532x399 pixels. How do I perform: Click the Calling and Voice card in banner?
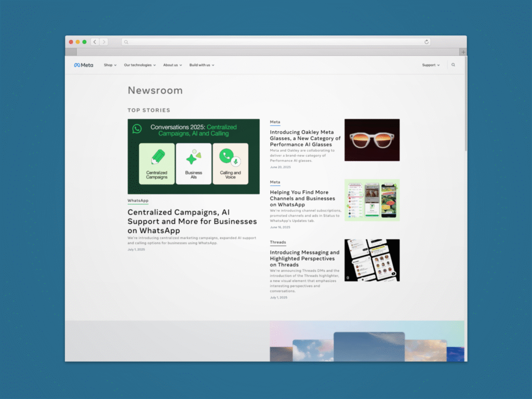pyautogui.click(x=230, y=164)
